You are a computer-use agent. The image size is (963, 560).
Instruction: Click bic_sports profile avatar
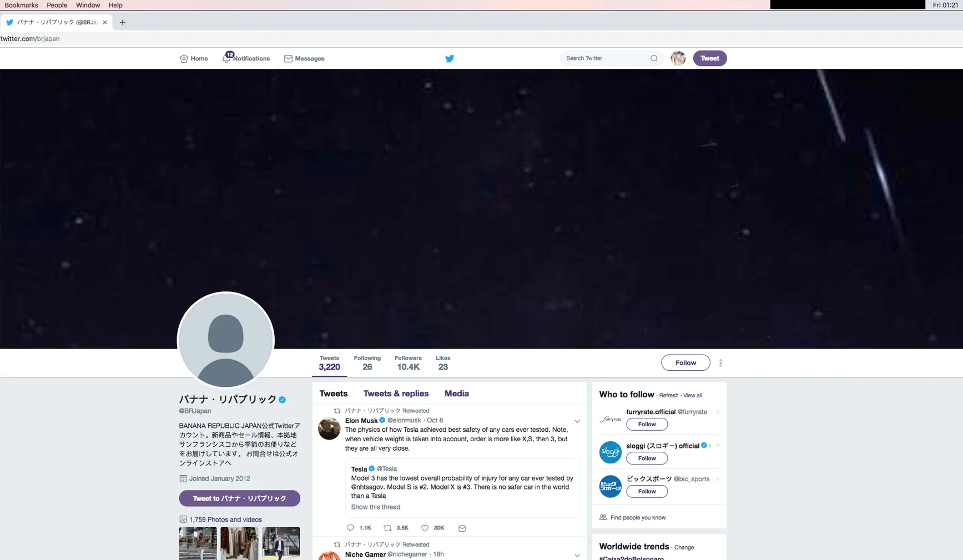[x=610, y=486]
